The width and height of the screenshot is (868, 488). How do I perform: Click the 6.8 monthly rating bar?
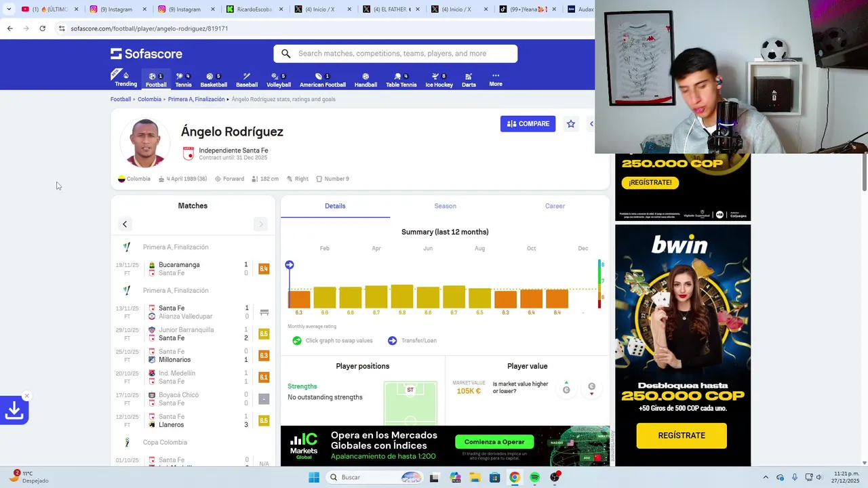click(x=402, y=297)
